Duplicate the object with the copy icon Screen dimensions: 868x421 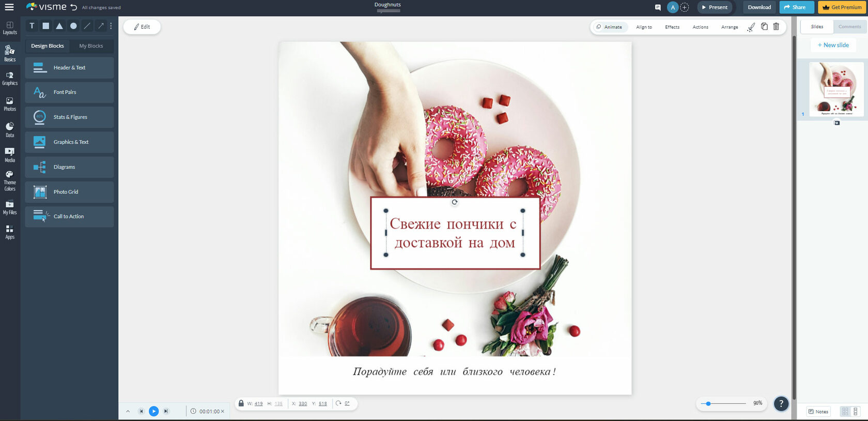coord(764,26)
